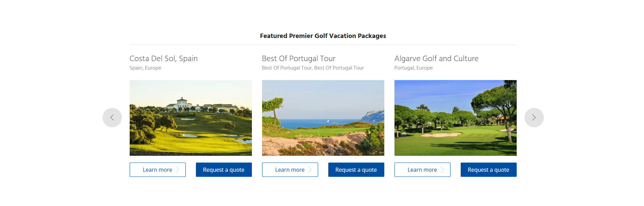Request a quote for Costa Del Sol
644x206 pixels.
coord(224,170)
